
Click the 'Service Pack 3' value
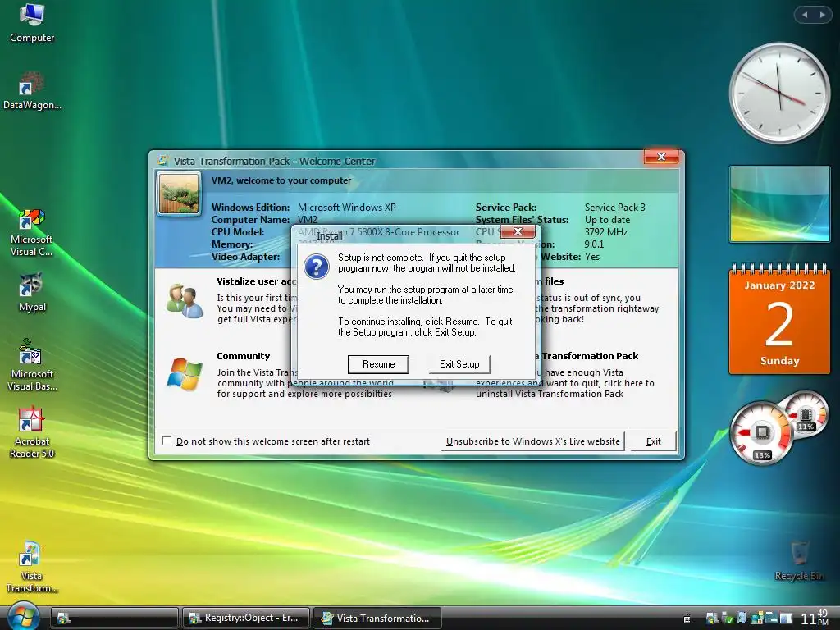615,208
